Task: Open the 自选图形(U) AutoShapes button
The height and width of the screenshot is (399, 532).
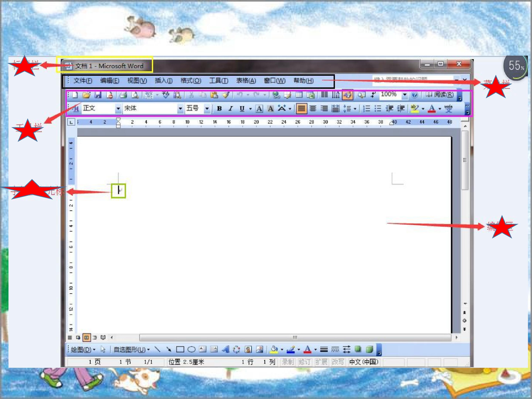Action: 131,349
